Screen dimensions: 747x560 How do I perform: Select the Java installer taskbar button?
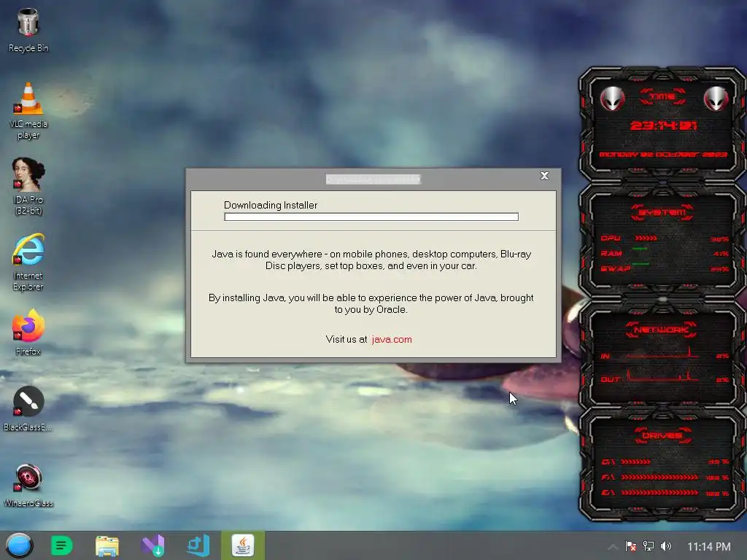243,545
